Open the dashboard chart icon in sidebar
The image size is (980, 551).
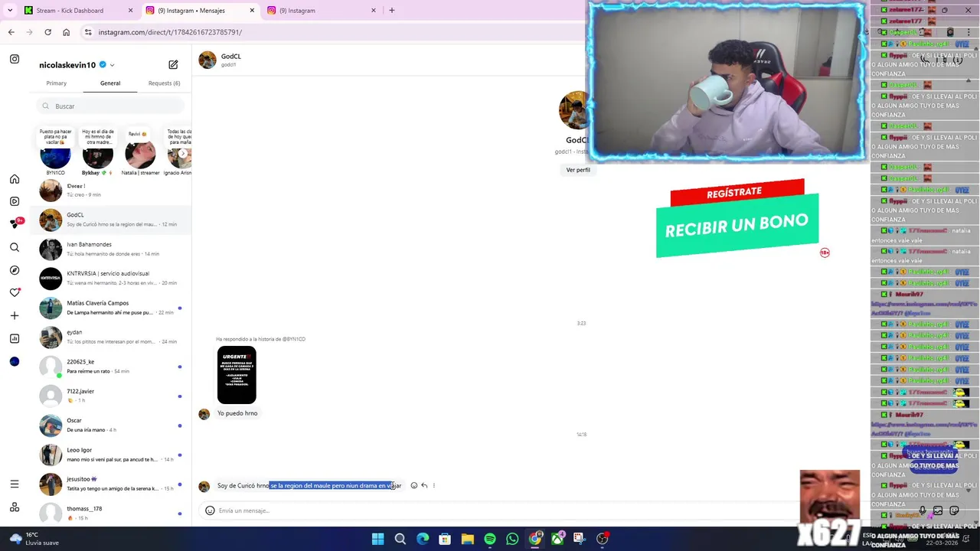[x=15, y=338]
